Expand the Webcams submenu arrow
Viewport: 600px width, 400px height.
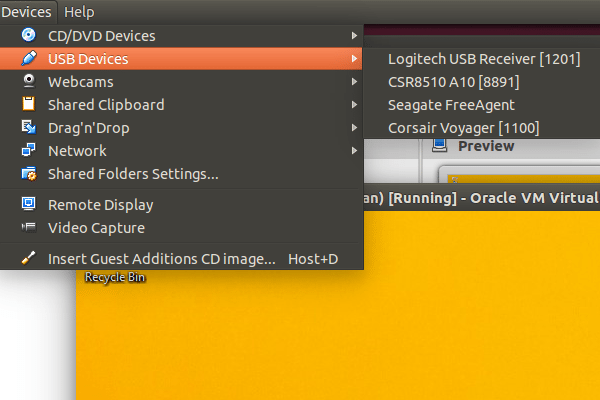pyautogui.click(x=354, y=82)
